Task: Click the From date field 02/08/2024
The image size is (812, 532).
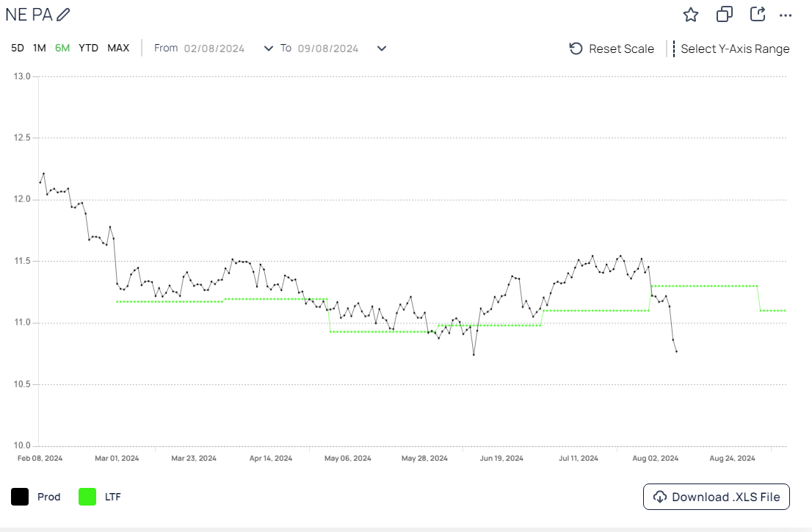Action: [214, 48]
